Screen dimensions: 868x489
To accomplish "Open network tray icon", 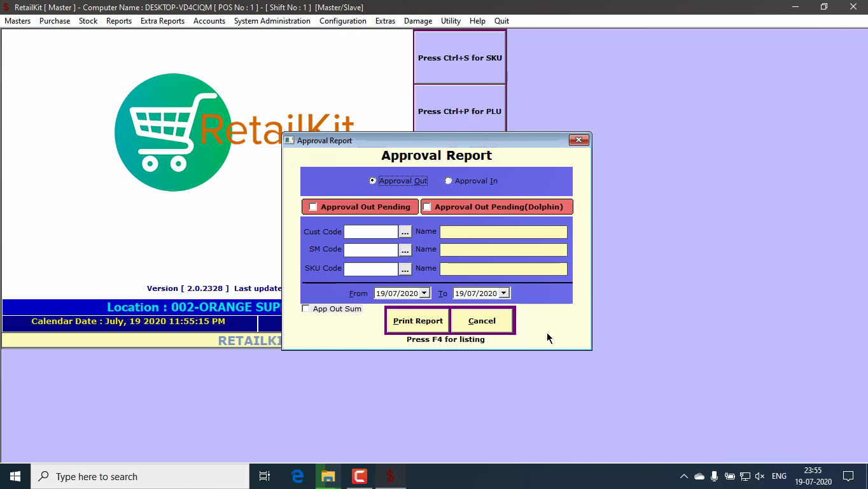I will [744, 476].
